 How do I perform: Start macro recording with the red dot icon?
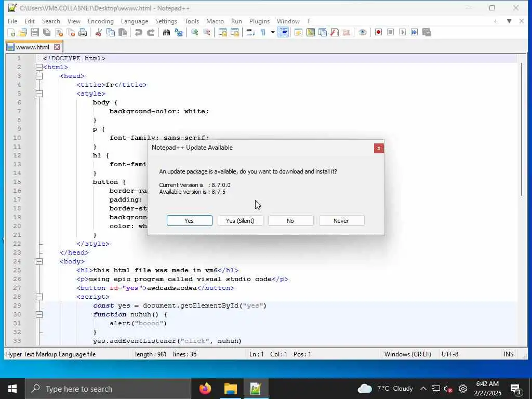[378, 33]
